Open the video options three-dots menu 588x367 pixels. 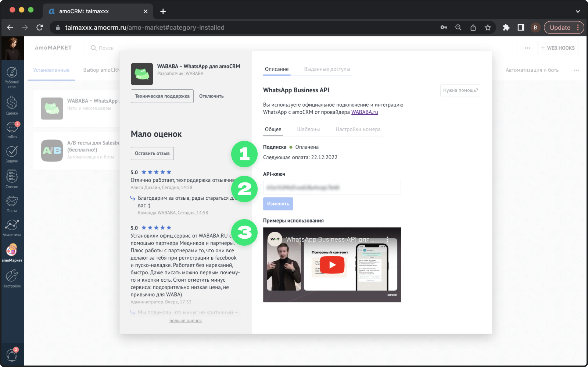point(387,239)
